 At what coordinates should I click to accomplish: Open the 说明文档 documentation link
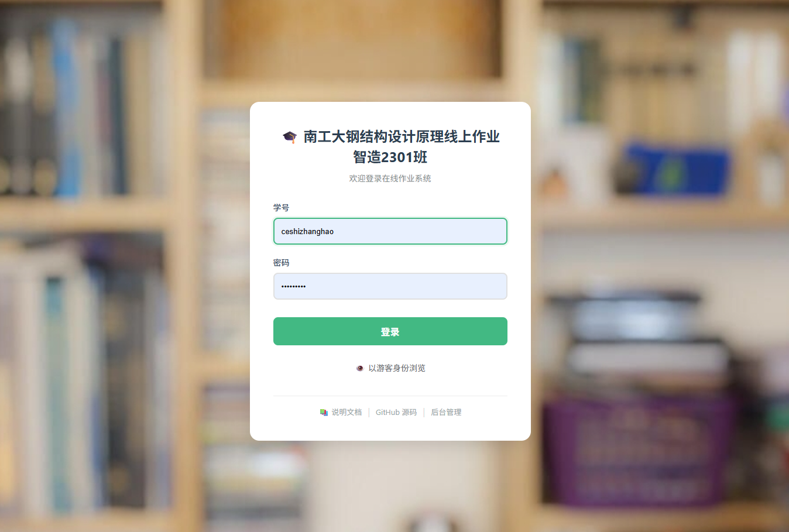tap(347, 413)
